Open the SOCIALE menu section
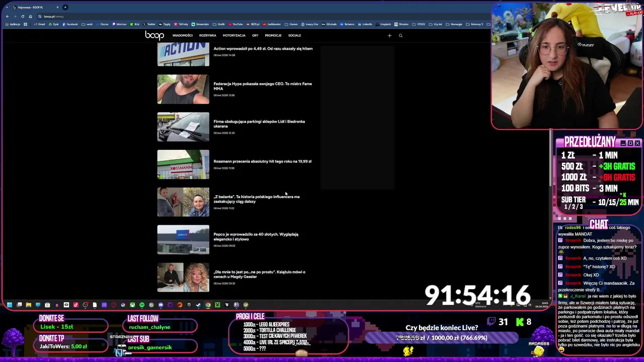Image resolution: width=644 pixels, height=362 pixels. click(294, 36)
